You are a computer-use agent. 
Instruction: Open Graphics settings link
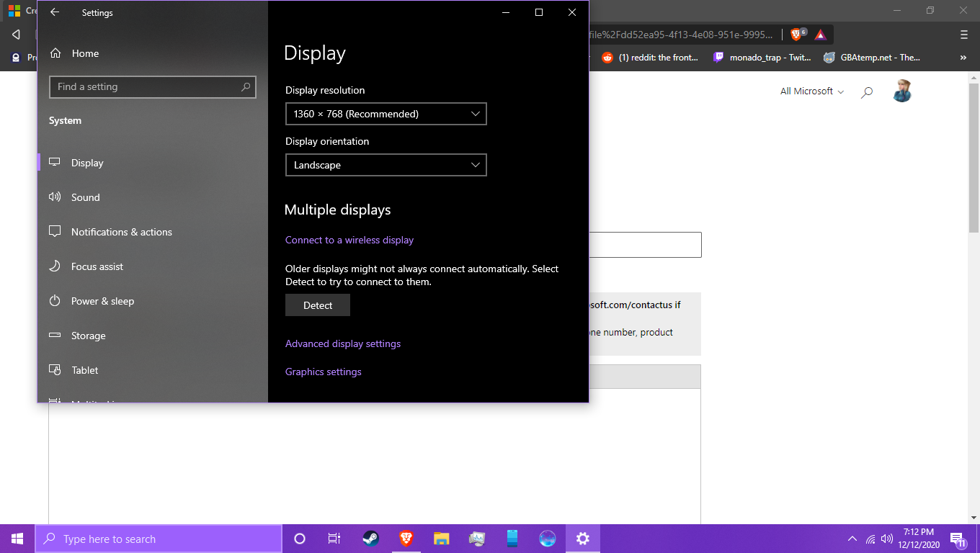pos(324,372)
